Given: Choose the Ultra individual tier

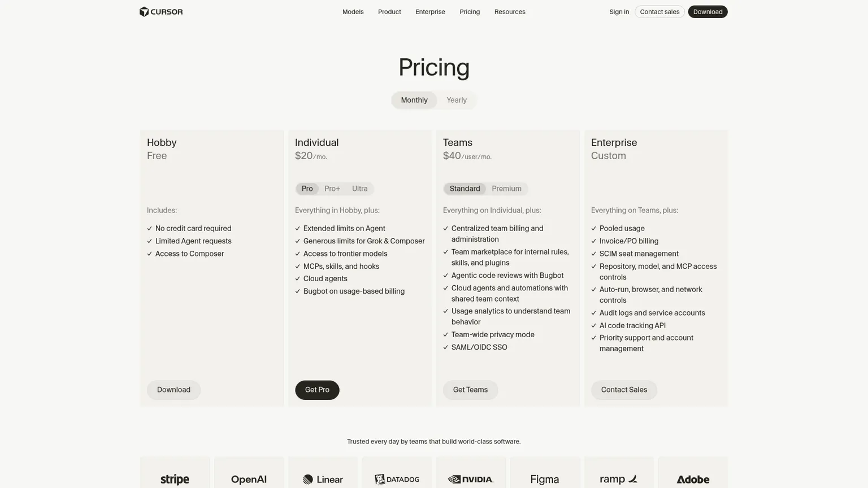Looking at the screenshot, I should 360,189.
